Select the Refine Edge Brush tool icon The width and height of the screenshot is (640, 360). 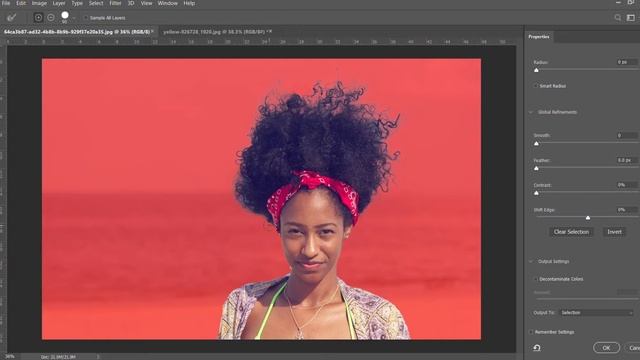tap(11, 18)
